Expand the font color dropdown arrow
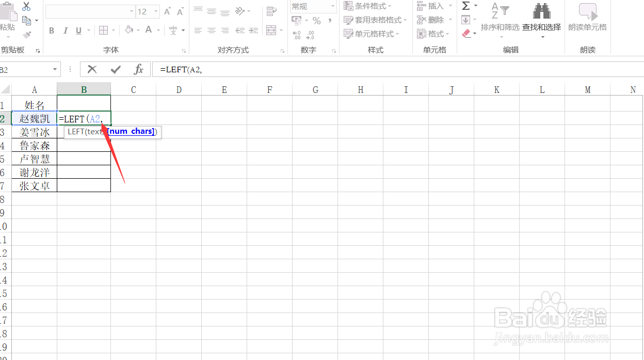Viewport: 644px width, 360px height. (x=158, y=30)
